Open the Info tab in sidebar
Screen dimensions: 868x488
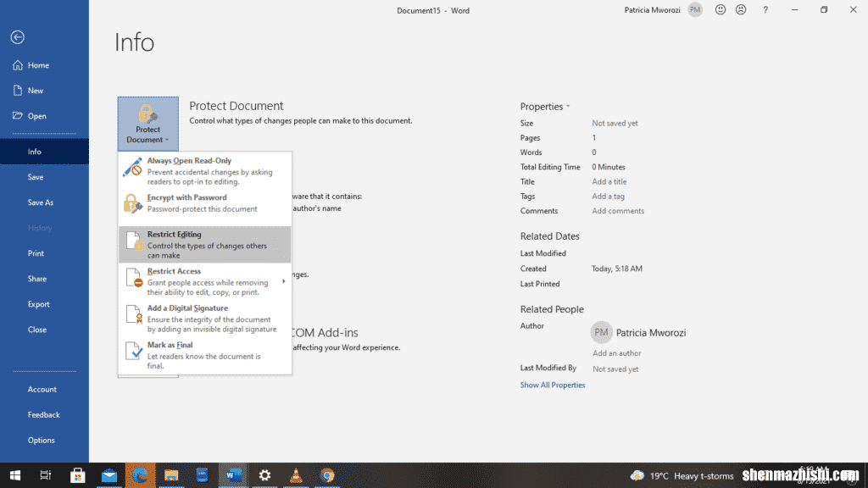pyautogui.click(x=44, y=152)
